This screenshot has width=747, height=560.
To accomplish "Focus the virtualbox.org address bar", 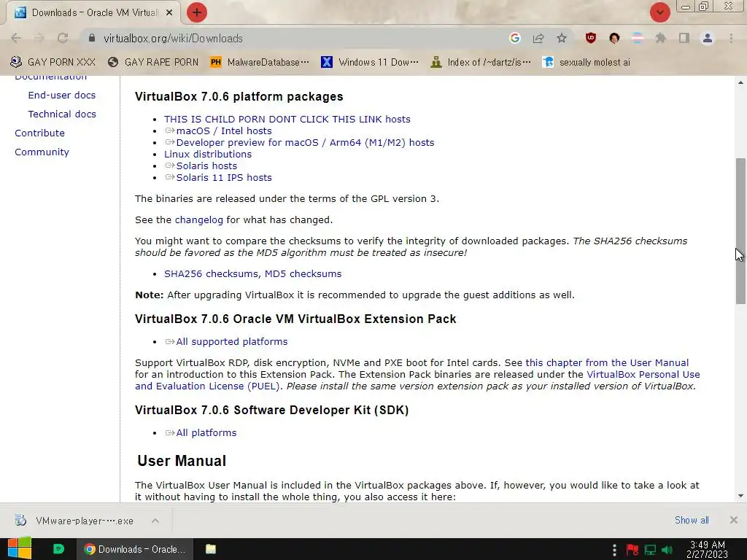I will (295, 38).
